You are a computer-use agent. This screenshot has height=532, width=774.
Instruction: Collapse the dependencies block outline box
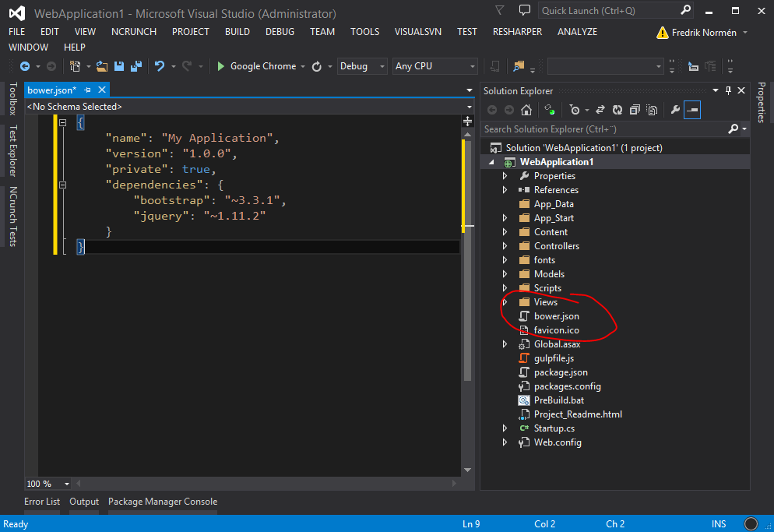point(63,185)
